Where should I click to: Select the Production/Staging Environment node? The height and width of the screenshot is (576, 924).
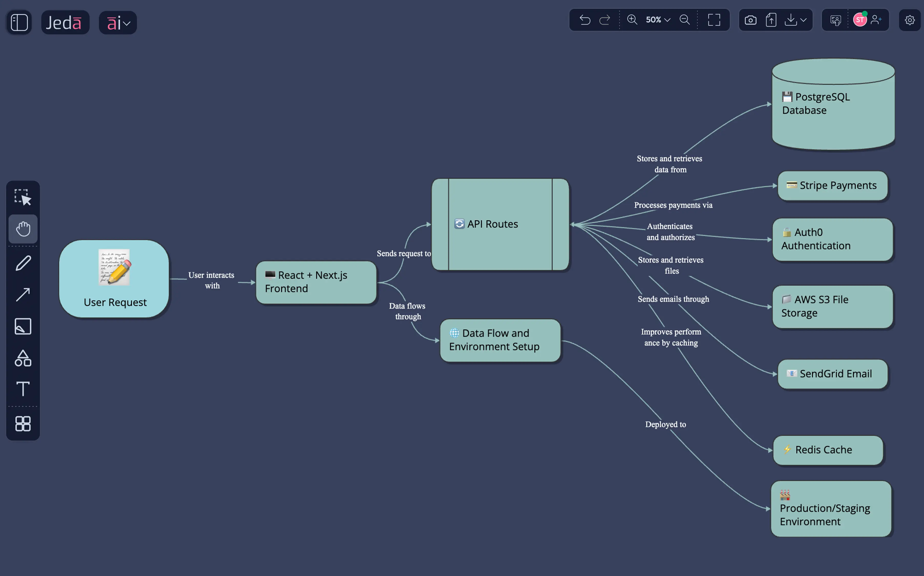tap(831, 509)
